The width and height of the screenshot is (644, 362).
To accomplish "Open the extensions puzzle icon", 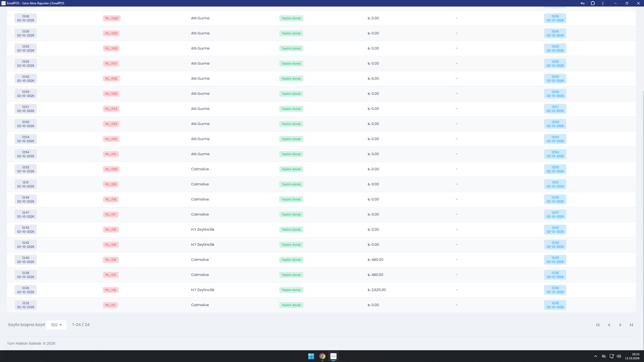I will pyautogui.click(x=592, y=3).
